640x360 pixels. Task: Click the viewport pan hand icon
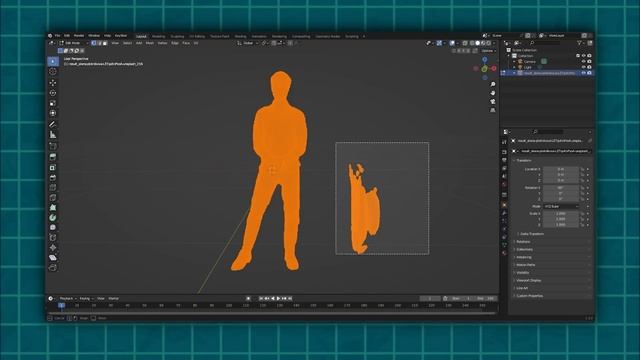493,93
